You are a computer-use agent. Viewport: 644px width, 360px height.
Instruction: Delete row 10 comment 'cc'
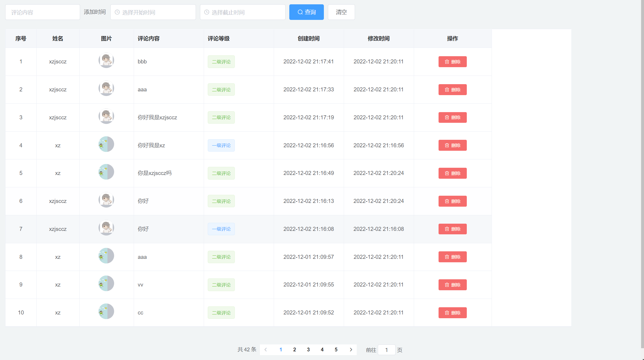452,313
